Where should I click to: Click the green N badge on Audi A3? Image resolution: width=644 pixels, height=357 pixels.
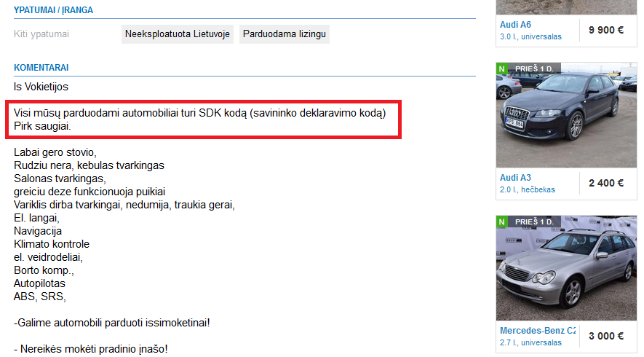(502, 68)
